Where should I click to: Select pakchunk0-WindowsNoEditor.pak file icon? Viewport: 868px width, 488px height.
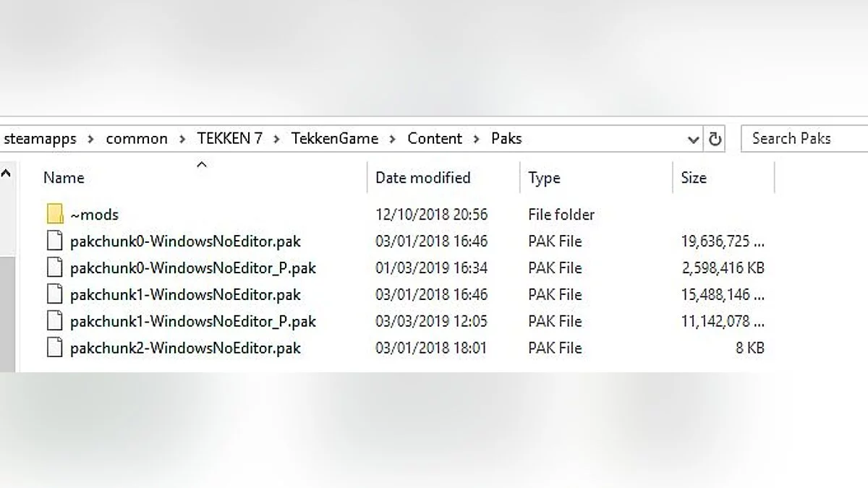[55, 241]
